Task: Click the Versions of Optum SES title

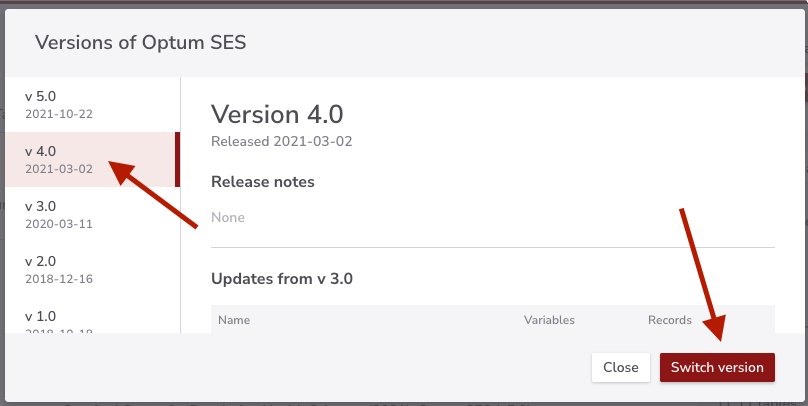Action: pyautogui.click(x=141, y=42)
